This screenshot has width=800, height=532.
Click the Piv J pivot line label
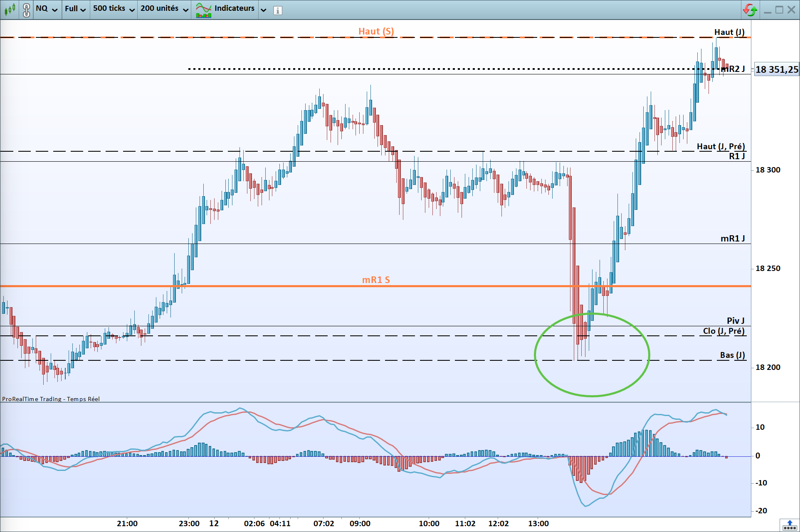point(735,320)
